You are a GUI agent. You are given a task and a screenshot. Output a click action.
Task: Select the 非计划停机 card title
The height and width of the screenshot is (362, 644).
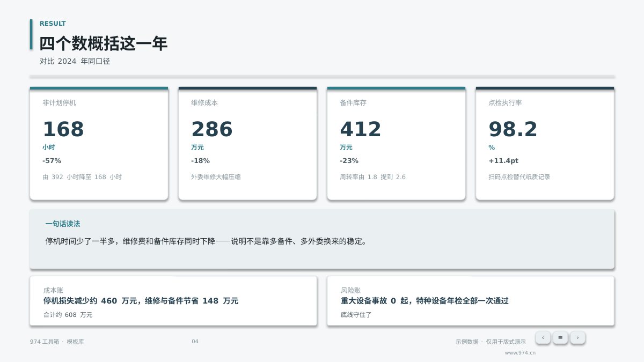60,102
